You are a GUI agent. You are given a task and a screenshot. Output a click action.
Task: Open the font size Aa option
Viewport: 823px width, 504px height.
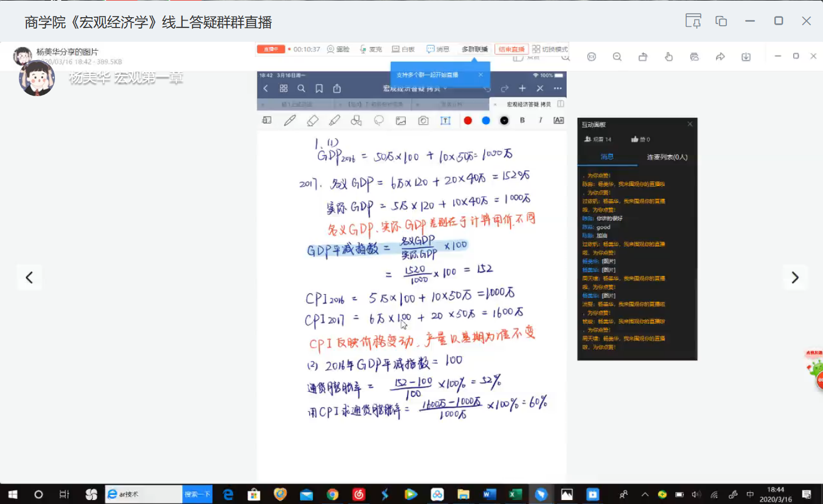coord(559,120)
